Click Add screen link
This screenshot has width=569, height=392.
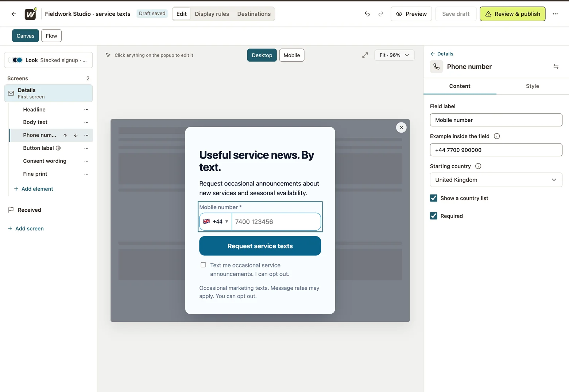point(26,229)
